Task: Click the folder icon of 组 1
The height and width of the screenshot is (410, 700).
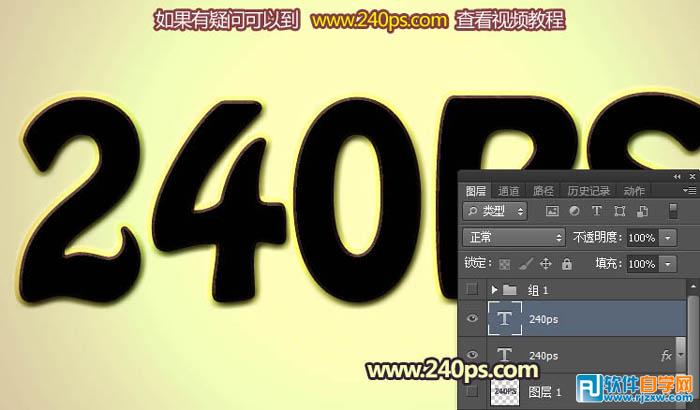Action: pyautogui.click(x=510, y=290)
